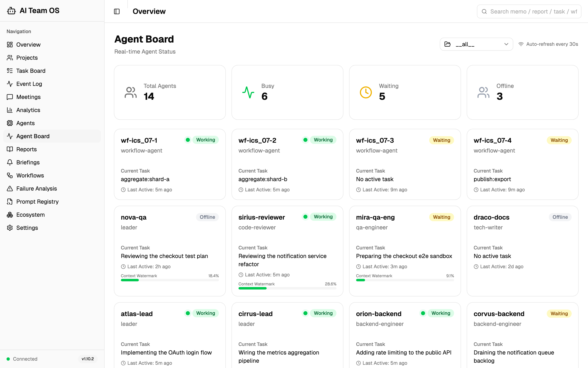This screenshot has height=368, width=588.
Task: Click 'Last Active: 2d ago' on draco-docs
Action: (501, 267)
